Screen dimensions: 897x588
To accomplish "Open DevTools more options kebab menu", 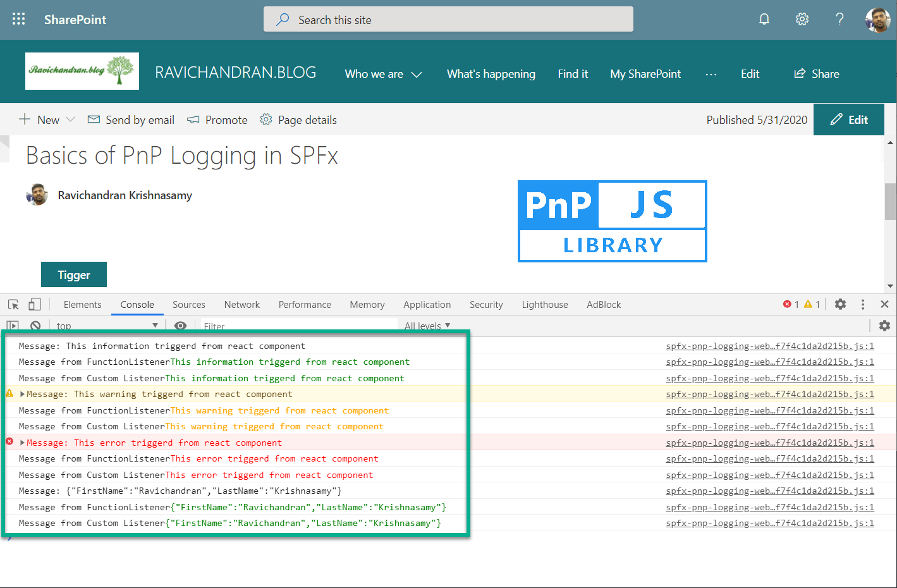I will coord(862,305).
